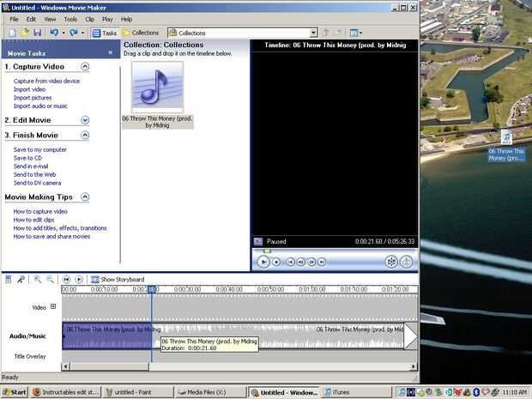The height and width of the screenshot is (399, 532).
Task: Click the Send to the Web link
Action: [34, 174]
